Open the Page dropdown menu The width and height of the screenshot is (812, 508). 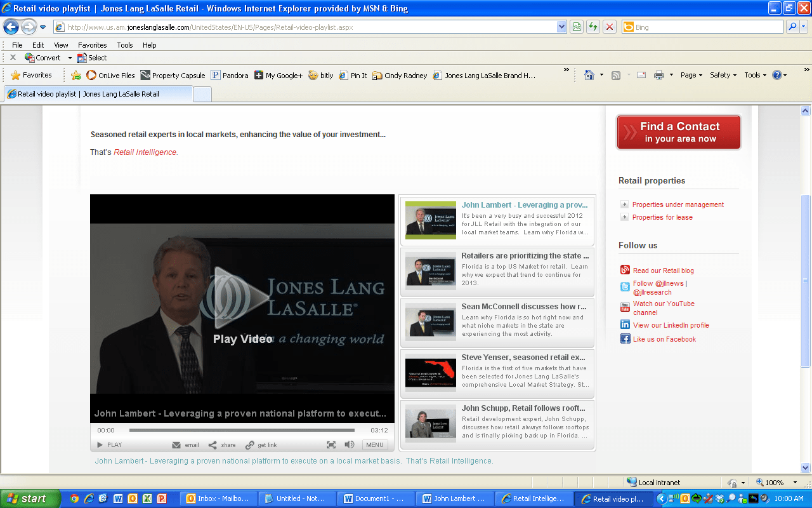[x=691, y=75]
